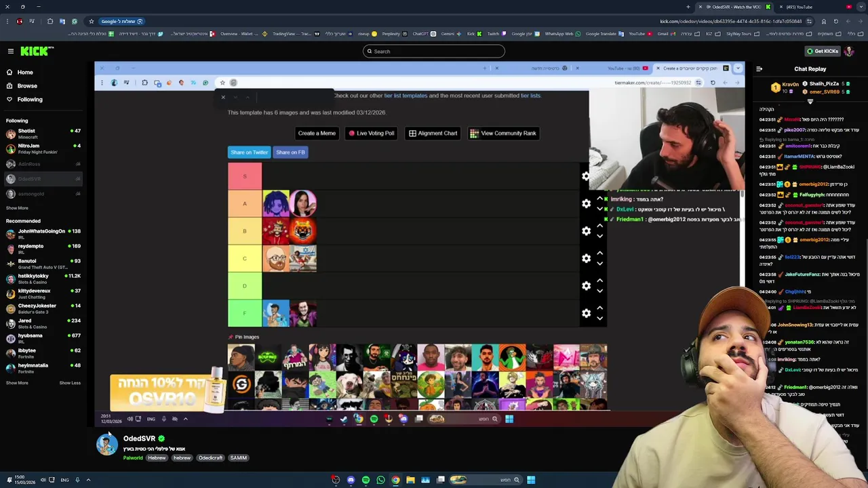The image size is (868, 488).
Task: Open S tier row settings gear
Action: (x=586, y=176)
